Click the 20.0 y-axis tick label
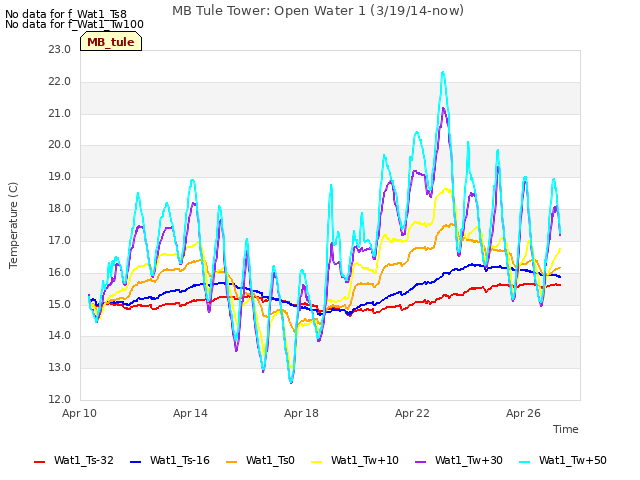This screenshot has height=480, width=640. click(x=60, y=144)
